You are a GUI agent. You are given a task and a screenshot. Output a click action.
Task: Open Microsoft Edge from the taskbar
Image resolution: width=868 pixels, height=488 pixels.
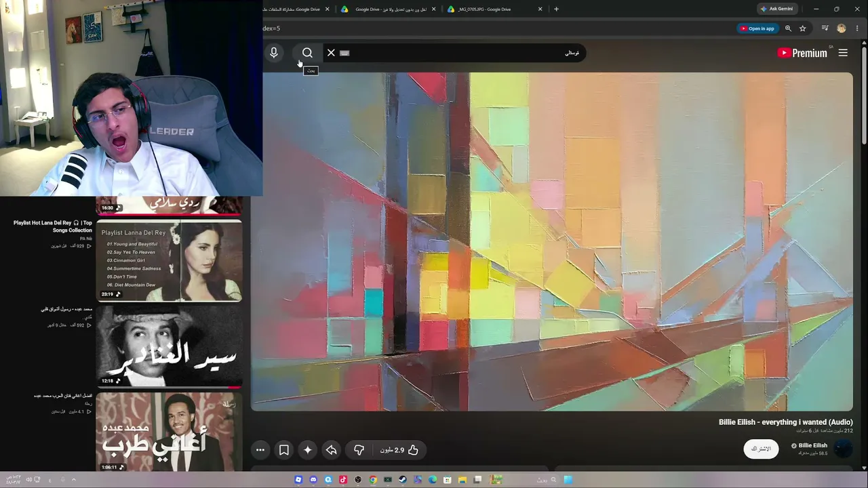(x=433, y=480)
